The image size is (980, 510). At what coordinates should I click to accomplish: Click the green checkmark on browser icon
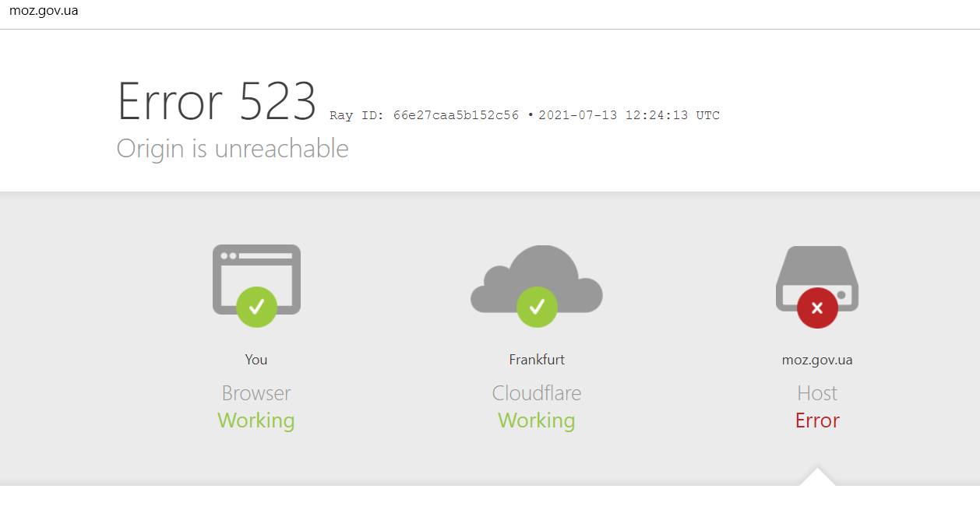(256, 307)
